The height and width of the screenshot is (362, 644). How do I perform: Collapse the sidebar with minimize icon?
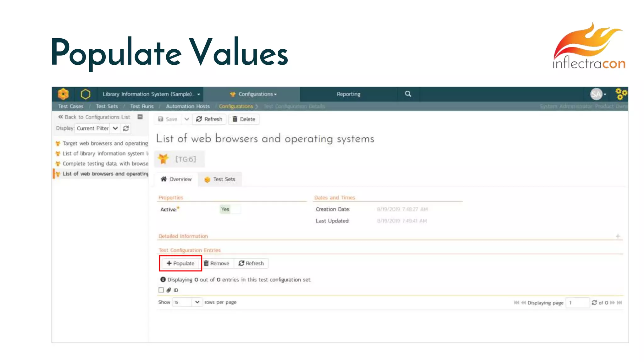click(x=140, y=117)
